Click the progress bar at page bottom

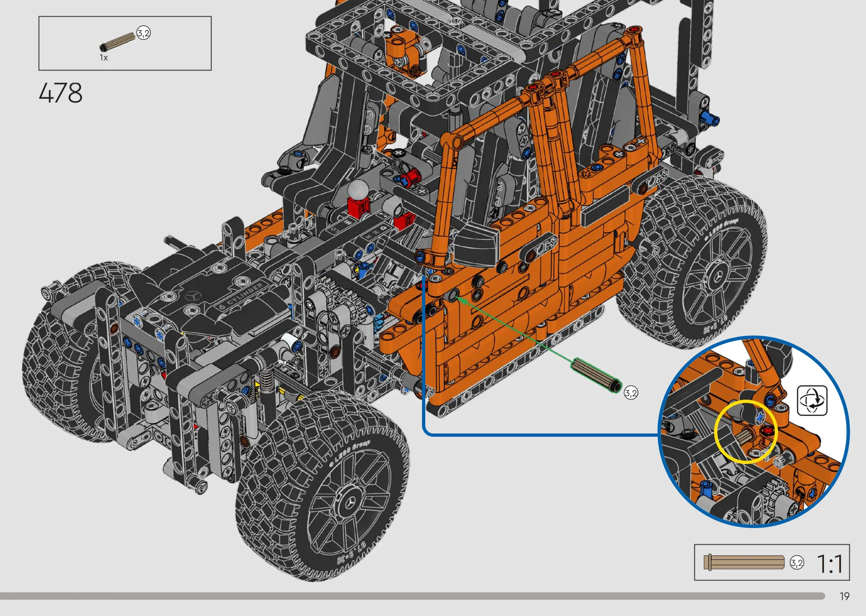412,596
